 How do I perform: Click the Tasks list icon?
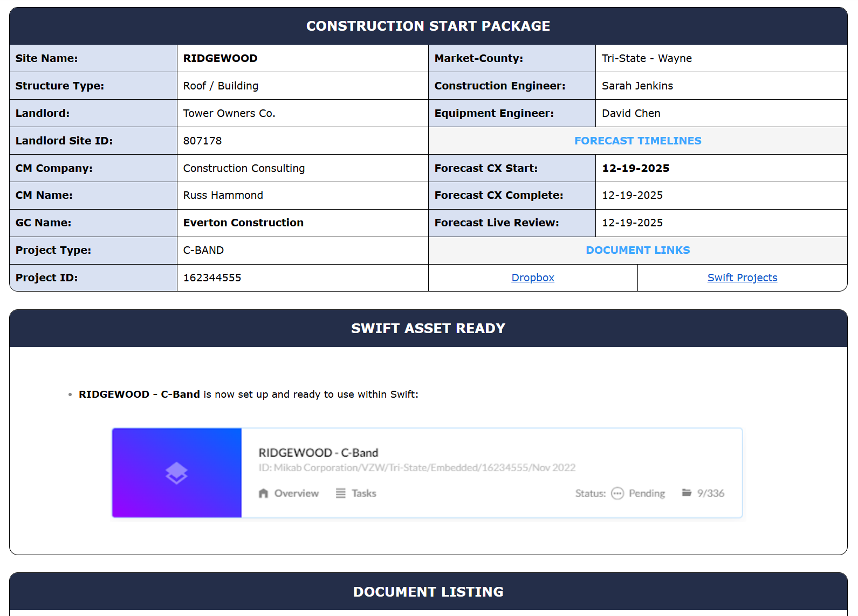[x=341, y=493]
